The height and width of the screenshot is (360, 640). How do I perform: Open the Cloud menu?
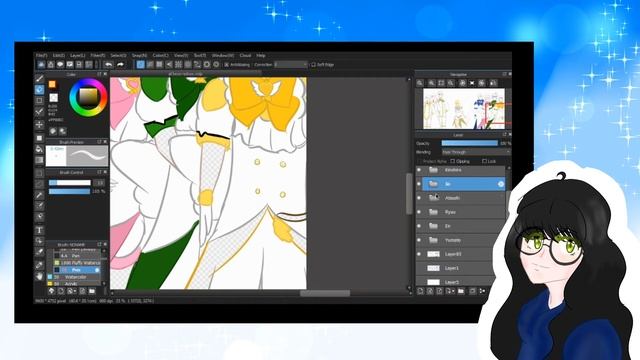point(245,55)
